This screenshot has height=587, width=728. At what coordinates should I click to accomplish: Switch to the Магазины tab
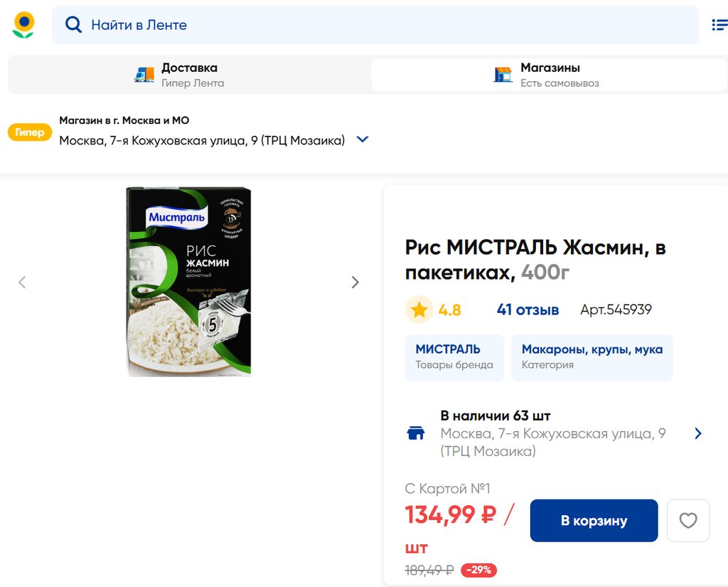click(547, 75)
